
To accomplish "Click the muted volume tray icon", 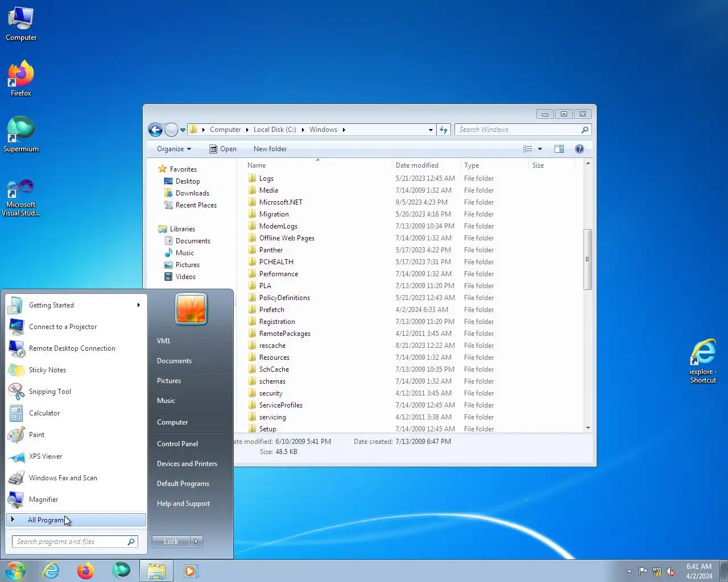I will pos(671,571).
